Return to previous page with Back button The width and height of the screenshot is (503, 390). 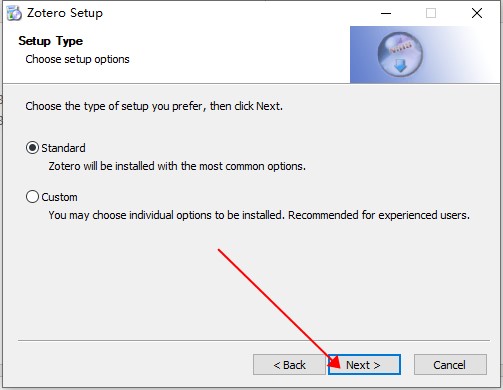pyautogui.click(x=289, y=365)
